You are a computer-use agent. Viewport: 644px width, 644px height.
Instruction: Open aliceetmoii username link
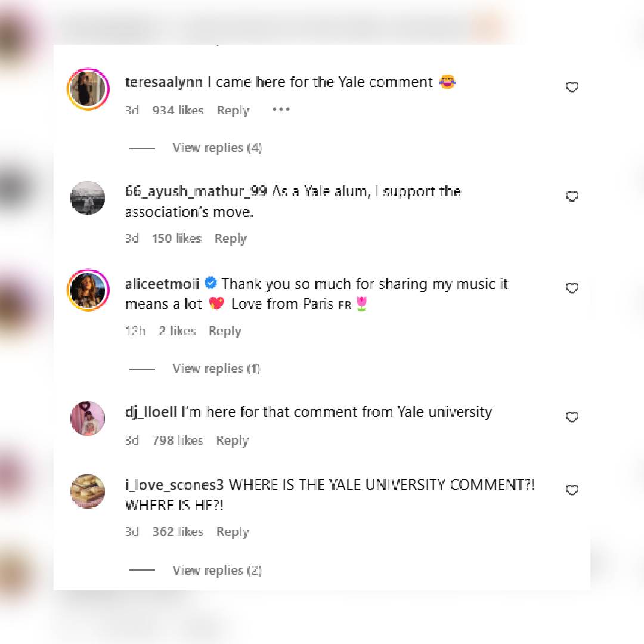pyautogui.click(x=162, y=284)
